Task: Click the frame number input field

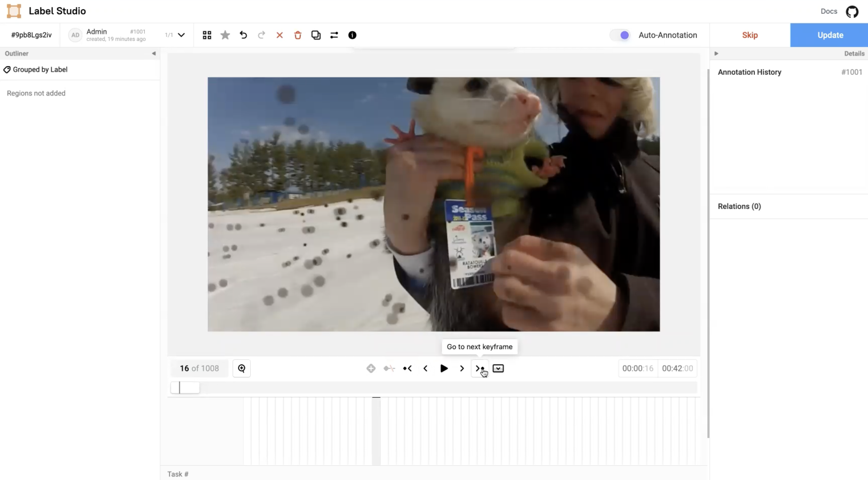Action: point(199,368)
